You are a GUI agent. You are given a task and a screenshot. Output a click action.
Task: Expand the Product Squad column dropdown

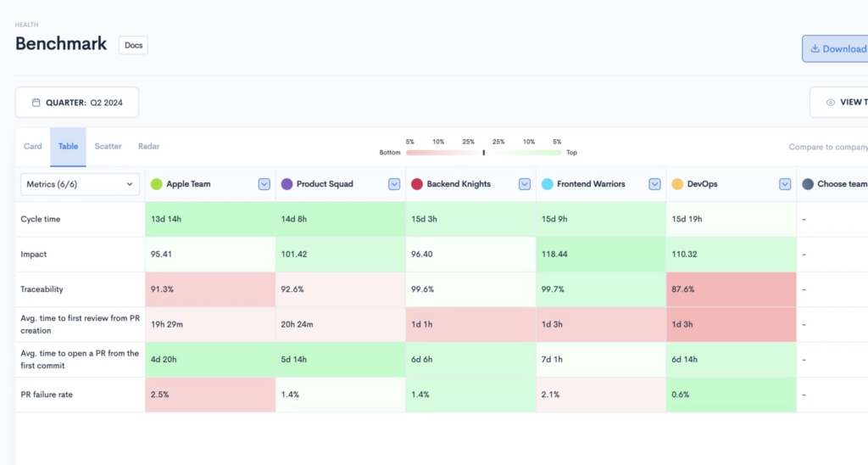point(394,184)
